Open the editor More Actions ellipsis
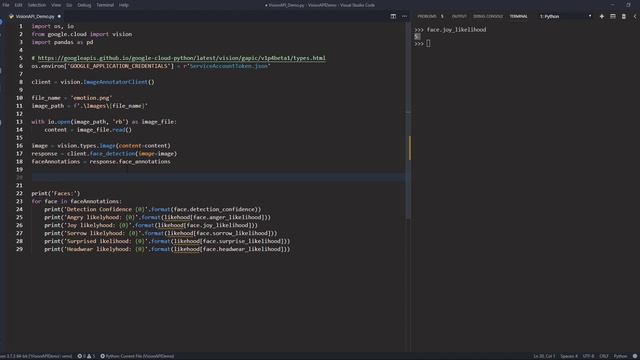The height and width of the screenshot is (360, 640). pos(404,16)
